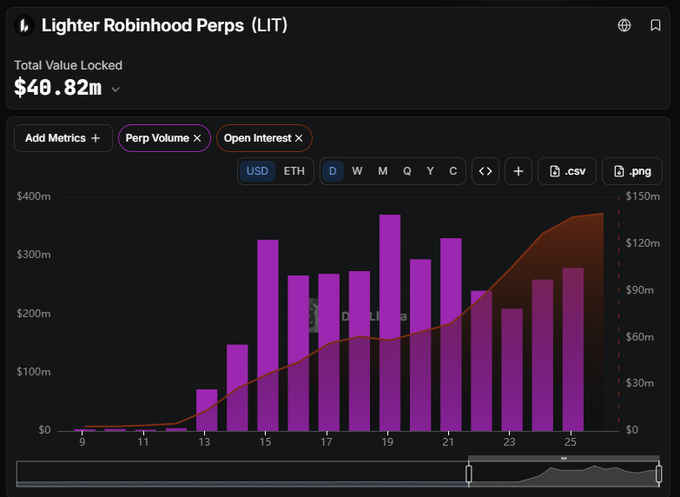
Task: Click the Total Value Locked label
Action: (x=68, y=65)
